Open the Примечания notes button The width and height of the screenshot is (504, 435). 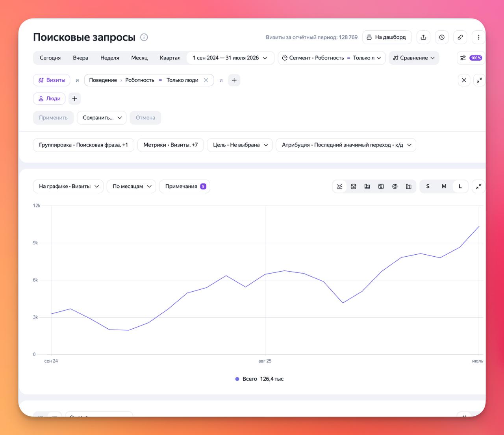tap(185, 187)
